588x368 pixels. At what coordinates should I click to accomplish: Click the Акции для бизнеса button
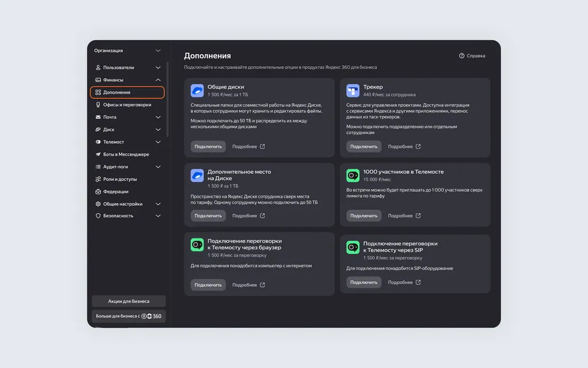pyautogui.click(x=129, y=301)
